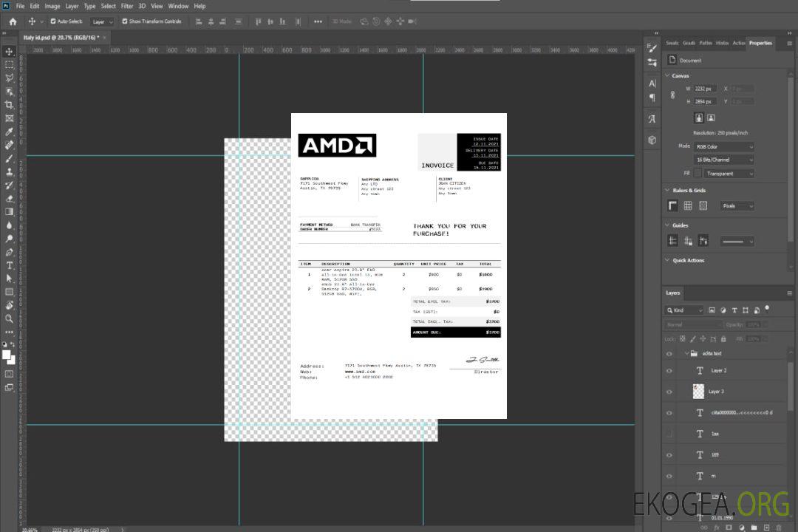The image size is (798, 532).
Task: Select the Crop tool
Action: [9, 104]
